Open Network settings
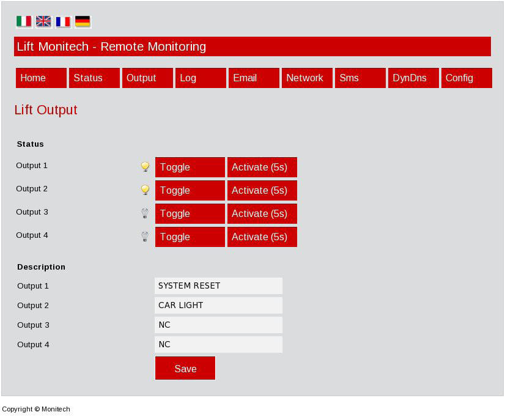The height and width of the screenshot is (420, 505). tap(307, 78)
